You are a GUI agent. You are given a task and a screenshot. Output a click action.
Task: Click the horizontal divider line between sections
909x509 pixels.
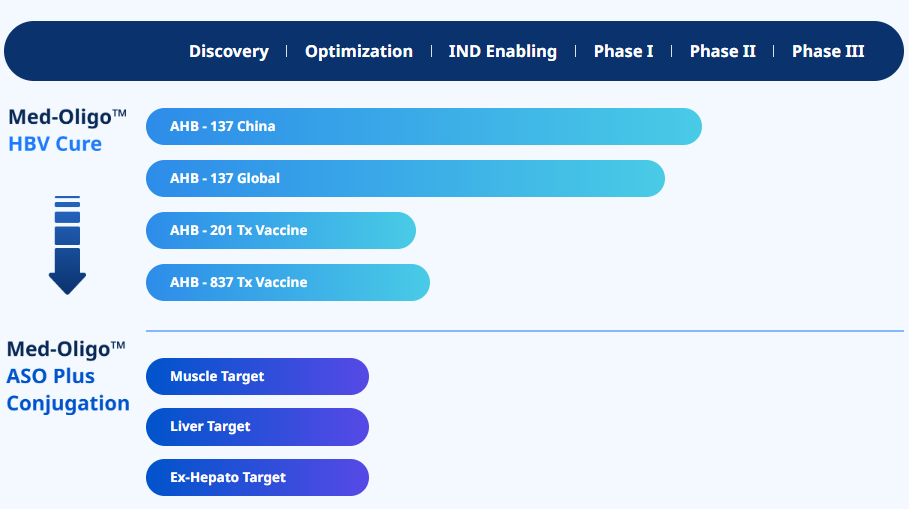(x=524, y=330)
